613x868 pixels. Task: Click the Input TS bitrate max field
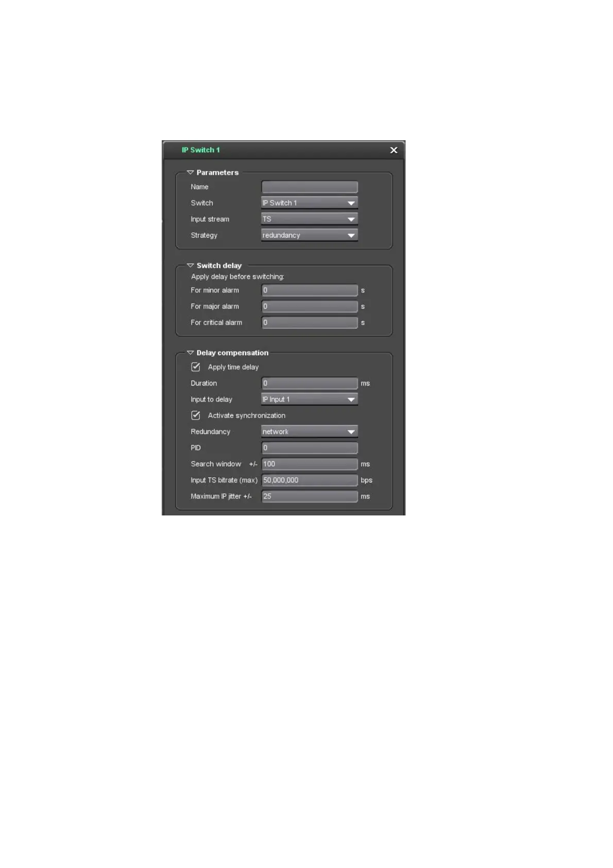click(x=310, y=480)
